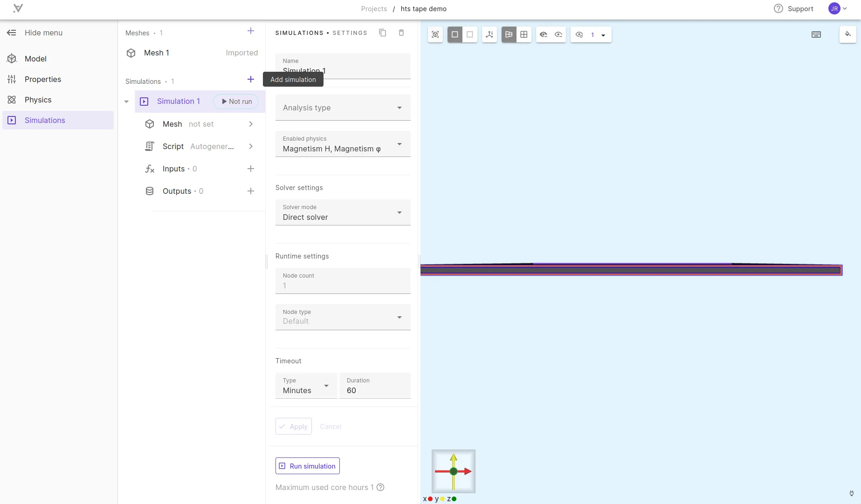Enable perspective projection view
The height and width of the screenshot is (504, 861).
(509, 34)
